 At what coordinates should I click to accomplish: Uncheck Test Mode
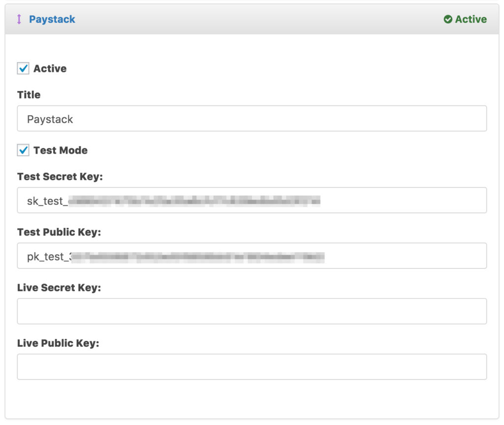coord(23,150)
